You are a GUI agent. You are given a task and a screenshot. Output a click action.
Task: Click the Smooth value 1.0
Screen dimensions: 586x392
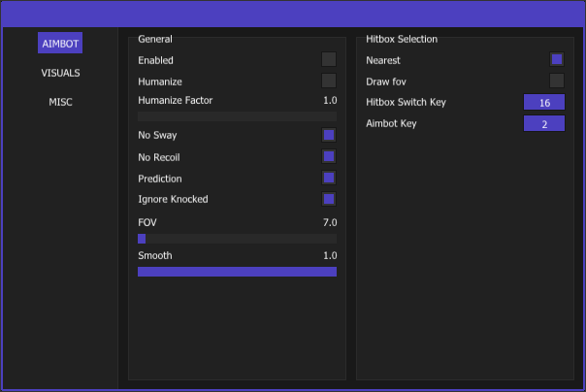[x=330, y=255]
